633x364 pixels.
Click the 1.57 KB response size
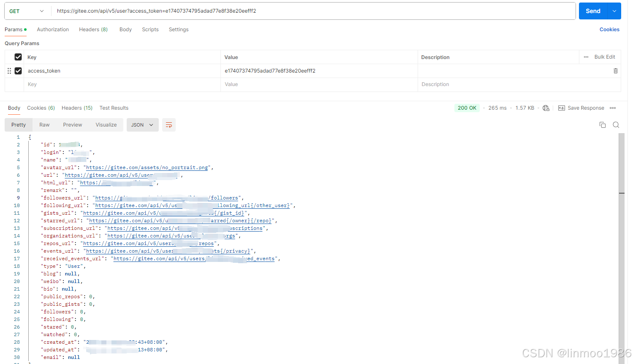point(525,108)
